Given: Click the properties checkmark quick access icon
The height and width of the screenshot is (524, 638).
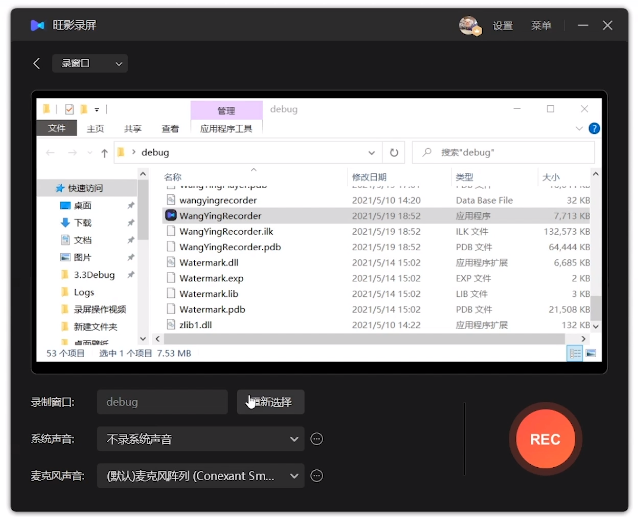Looking at the screenshot, I should click(69, 109).
